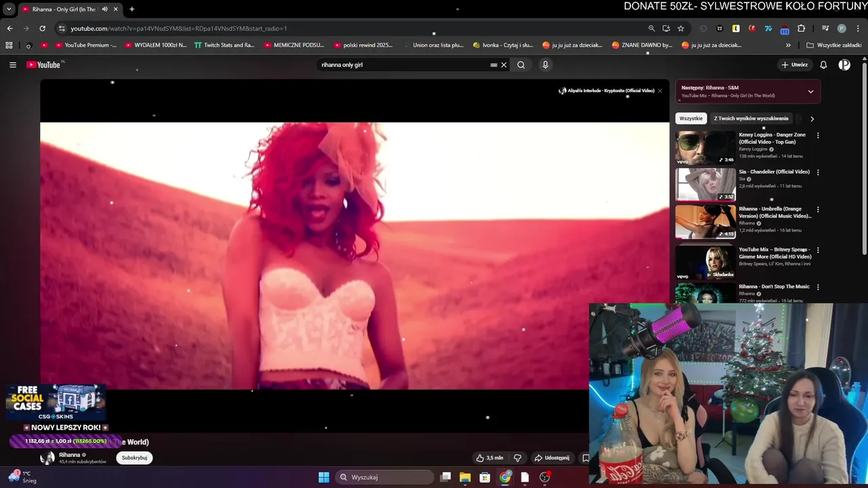
Task: Open polski rewind 2025 bookmark
Action: (x=363, y=45)
